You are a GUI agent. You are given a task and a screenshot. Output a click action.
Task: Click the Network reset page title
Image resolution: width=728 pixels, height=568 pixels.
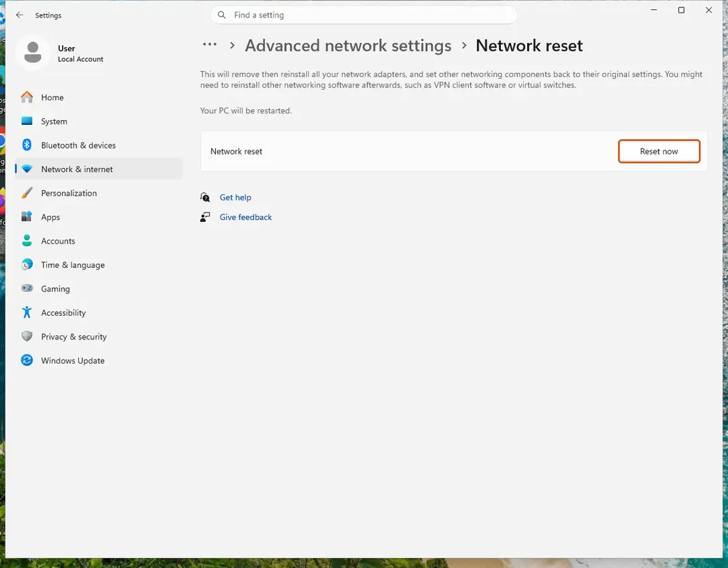click(x=529, y=46)
